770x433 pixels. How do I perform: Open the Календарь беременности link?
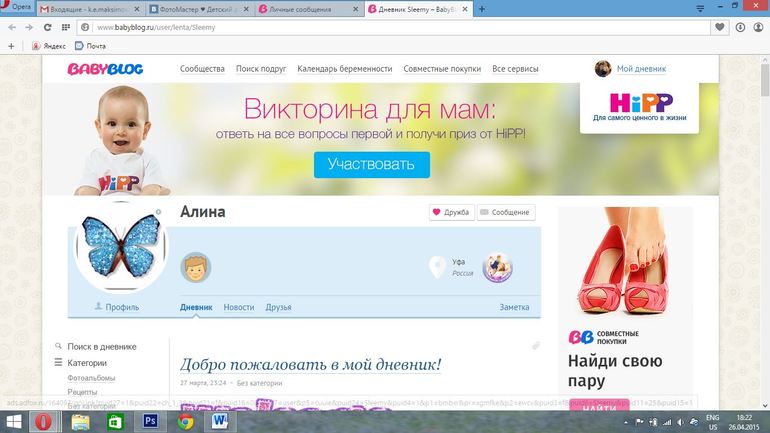pyautogui.click(x=345, y=69)
